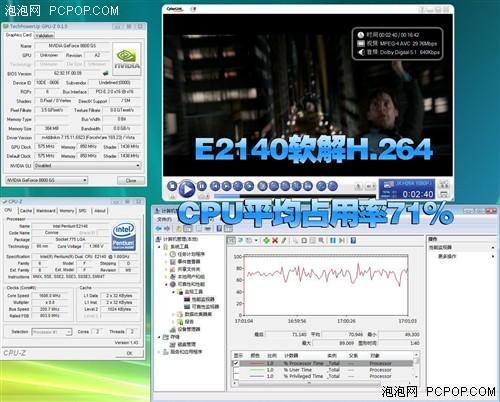This screenshot has width=500, height=402.
Task: Toggle the % Processor Time counter checkbox
Action: click(x=236, y=363)
